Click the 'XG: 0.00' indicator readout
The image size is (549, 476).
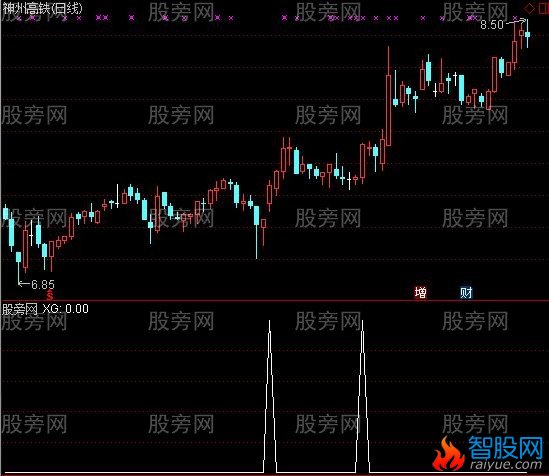click(x=65, y=309)
